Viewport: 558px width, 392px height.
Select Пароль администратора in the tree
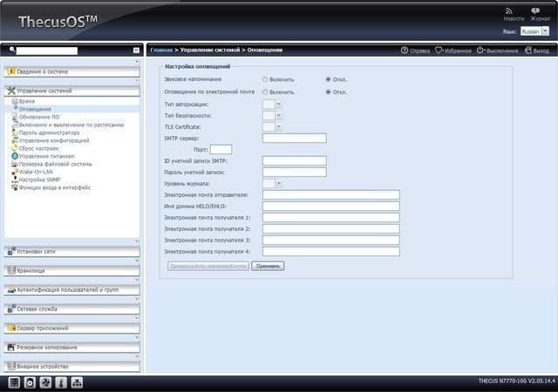tap(49, 132)
